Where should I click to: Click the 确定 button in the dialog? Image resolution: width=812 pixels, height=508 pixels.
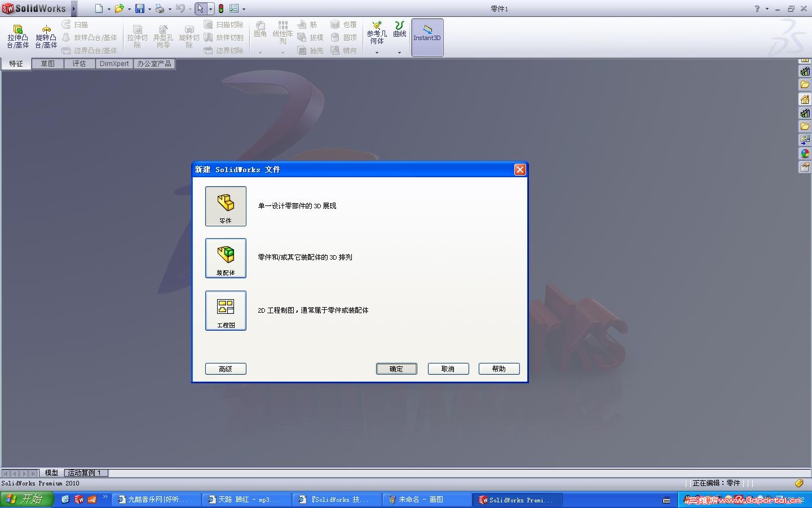pos(396,369)
